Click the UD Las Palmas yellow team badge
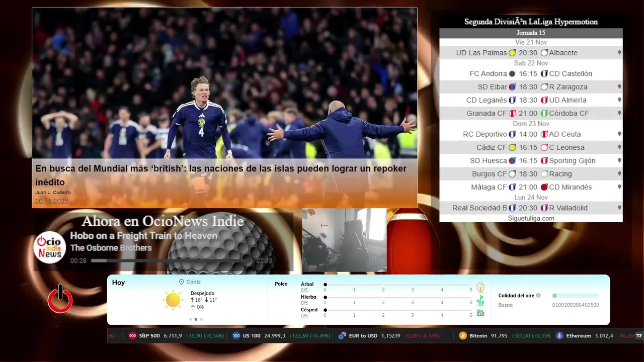This screenshot has height=362, width=644. tap(512, 53)
